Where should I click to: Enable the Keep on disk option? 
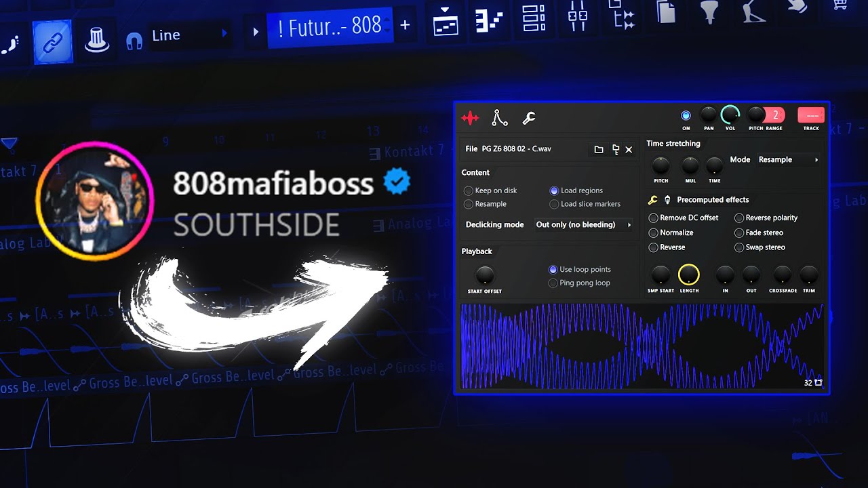[x=490, y=190]
